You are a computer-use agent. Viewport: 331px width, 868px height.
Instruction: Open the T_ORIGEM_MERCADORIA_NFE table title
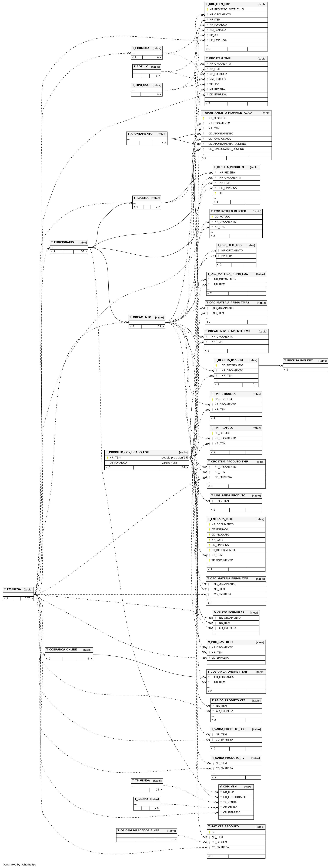(x=138, y=830)
